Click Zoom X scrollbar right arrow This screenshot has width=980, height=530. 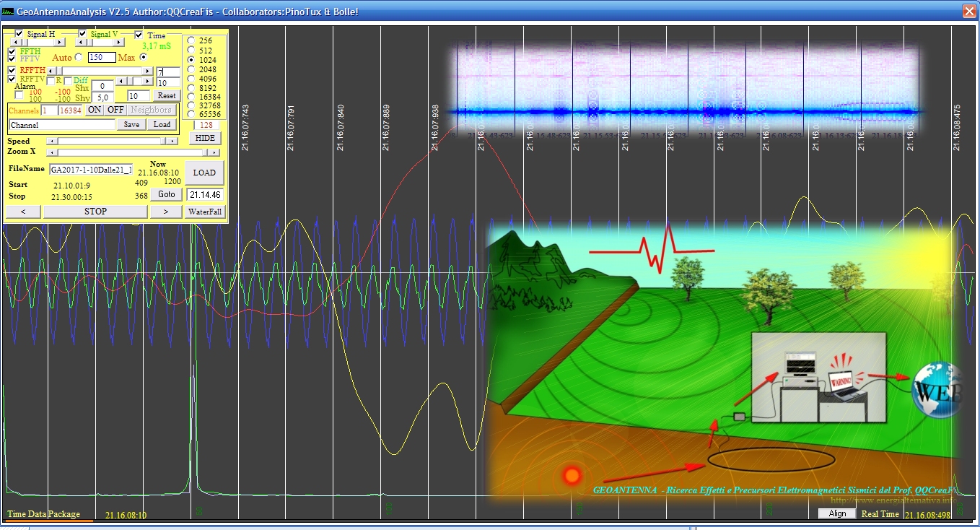214,152
